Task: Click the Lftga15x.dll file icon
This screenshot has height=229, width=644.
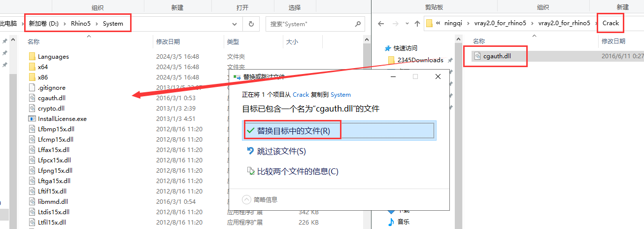Action: click(x=32, y=181)
